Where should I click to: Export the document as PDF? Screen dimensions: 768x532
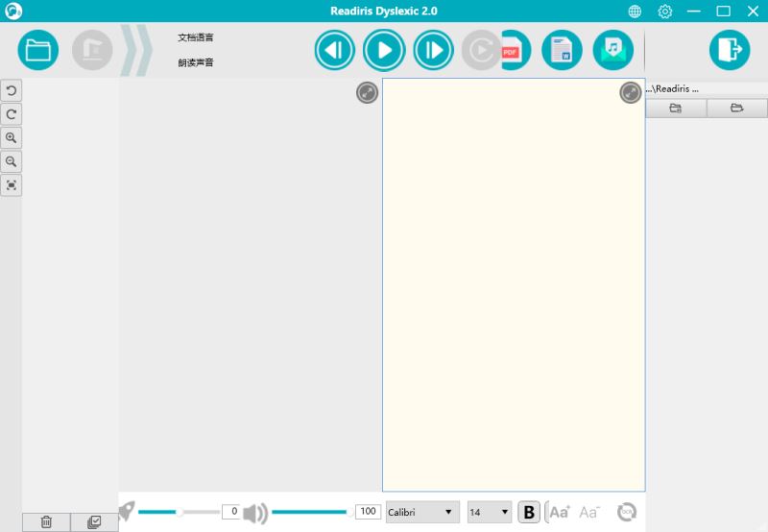coord(516,50)
